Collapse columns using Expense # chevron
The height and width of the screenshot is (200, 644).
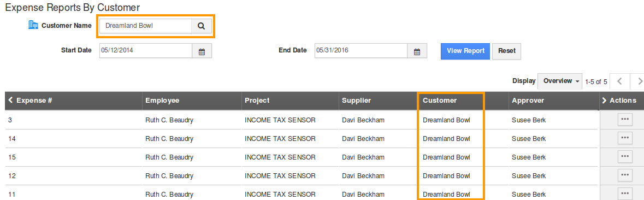tap(11, 100)
